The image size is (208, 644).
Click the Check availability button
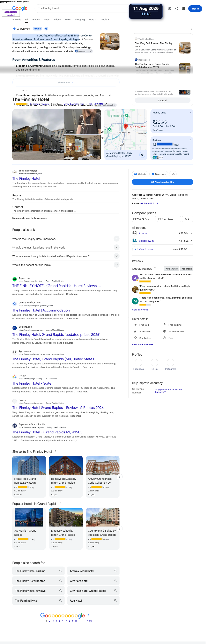(162, 182)
